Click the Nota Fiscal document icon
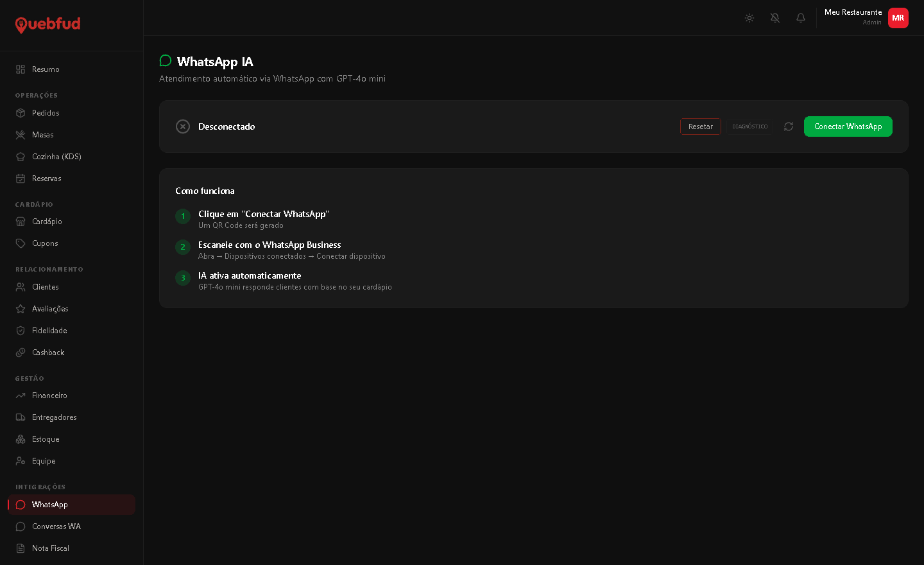924x565 pixels. [21, 548]
